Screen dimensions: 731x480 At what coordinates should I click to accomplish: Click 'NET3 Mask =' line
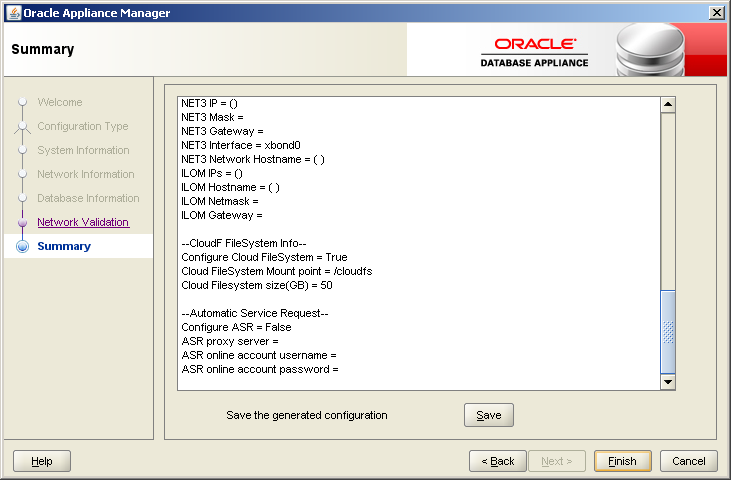point(212,117)
